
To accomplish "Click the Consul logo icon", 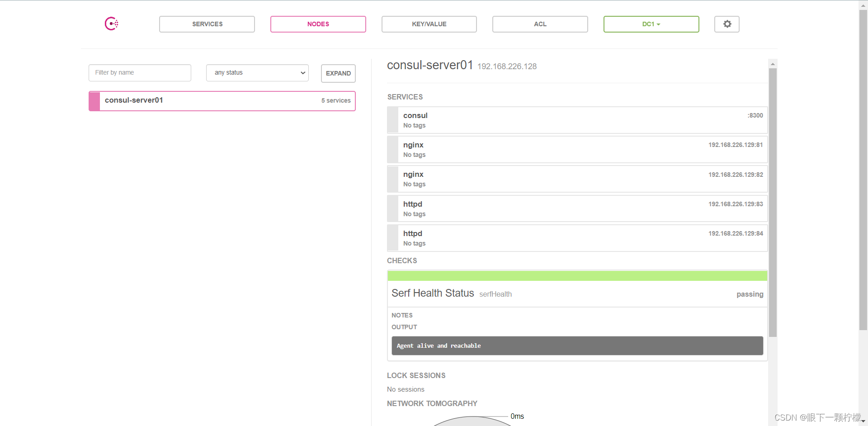I will point(111,24).
